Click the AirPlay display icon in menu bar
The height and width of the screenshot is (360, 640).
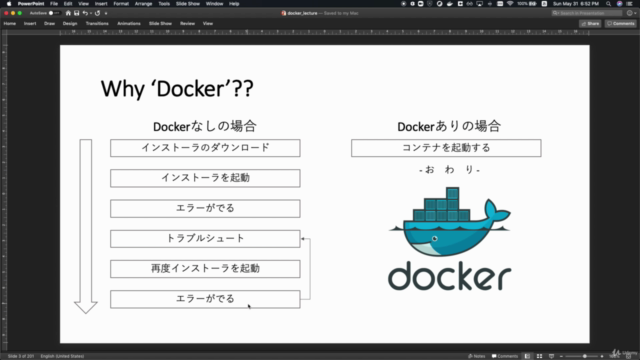(480, 4)
